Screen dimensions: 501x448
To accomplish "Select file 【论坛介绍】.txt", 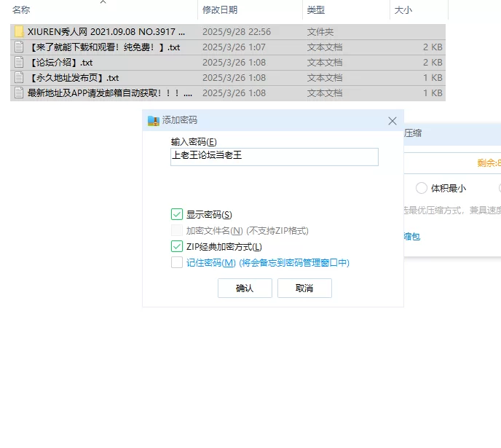I will [x=60, y=63].
